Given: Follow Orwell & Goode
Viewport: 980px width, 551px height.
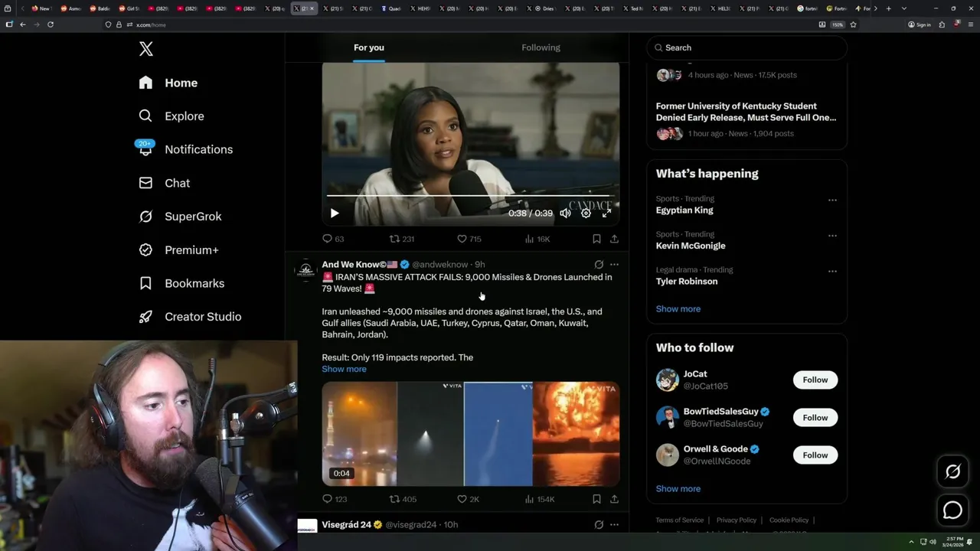Looking at the screenshot, I should (815, 455).
